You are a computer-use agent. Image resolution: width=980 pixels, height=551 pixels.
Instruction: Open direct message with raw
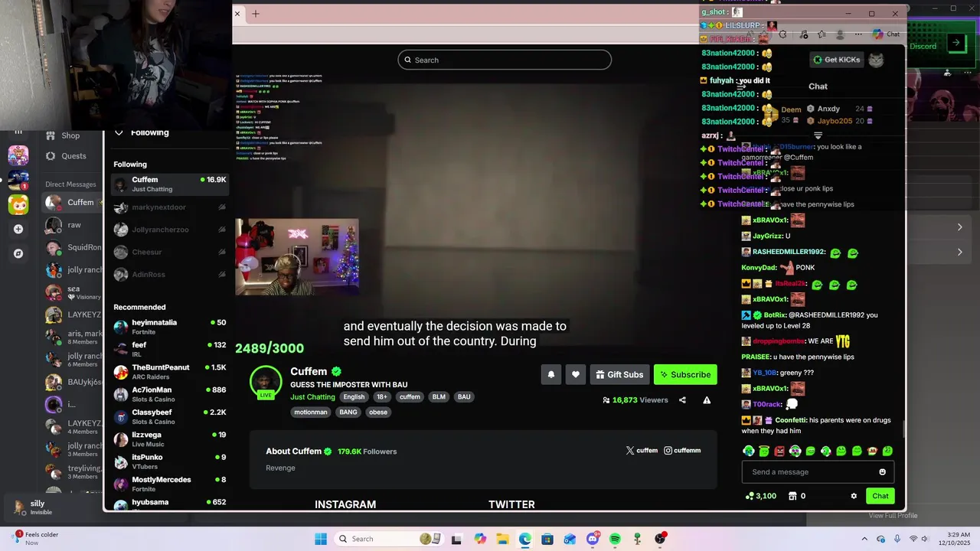72,225
